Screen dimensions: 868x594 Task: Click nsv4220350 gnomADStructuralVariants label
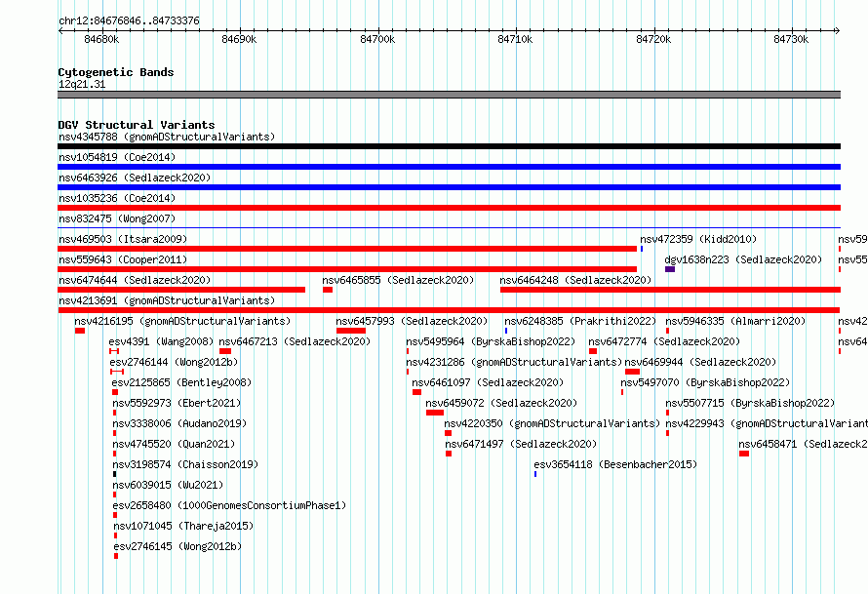pyautogui.click(x=552, y=423)
